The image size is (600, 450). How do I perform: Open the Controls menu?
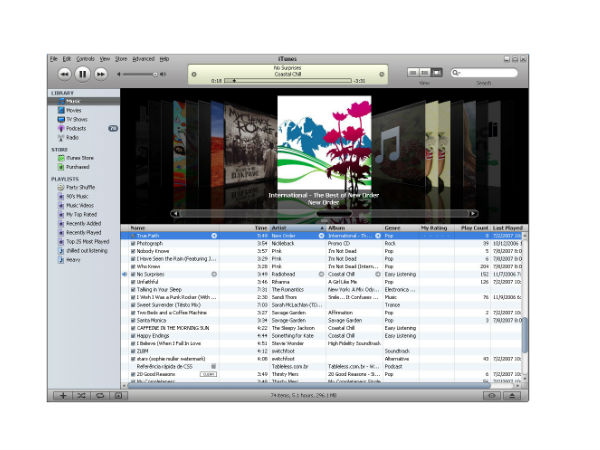coord(85,59)
